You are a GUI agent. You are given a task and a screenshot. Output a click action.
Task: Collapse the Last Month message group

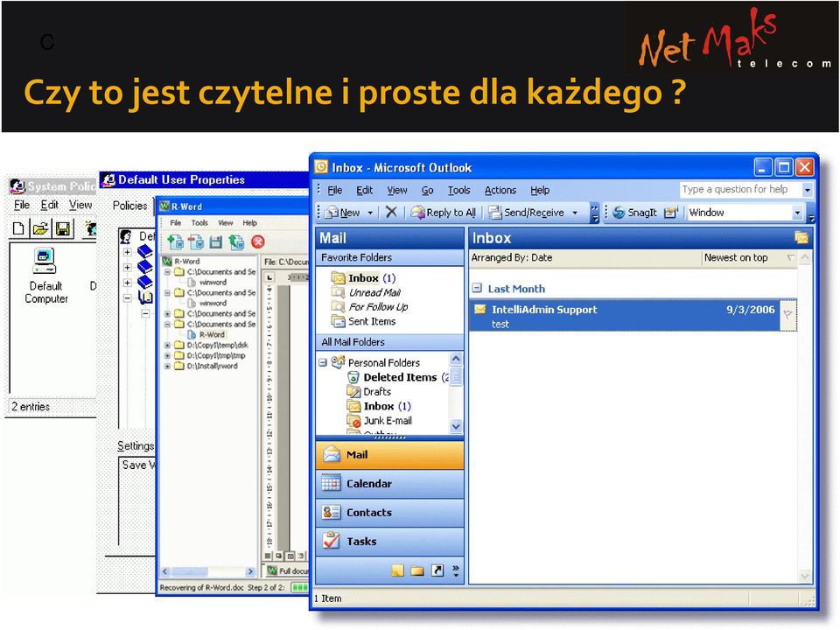point(477,288)
